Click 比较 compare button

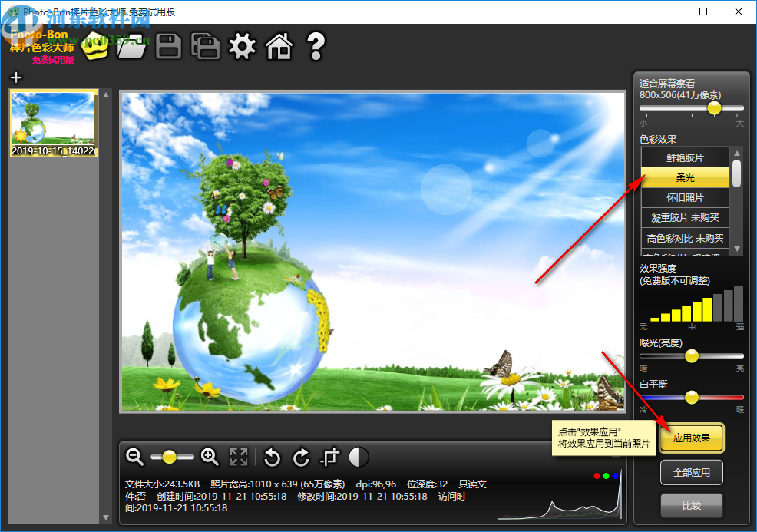tap(692, 505)
